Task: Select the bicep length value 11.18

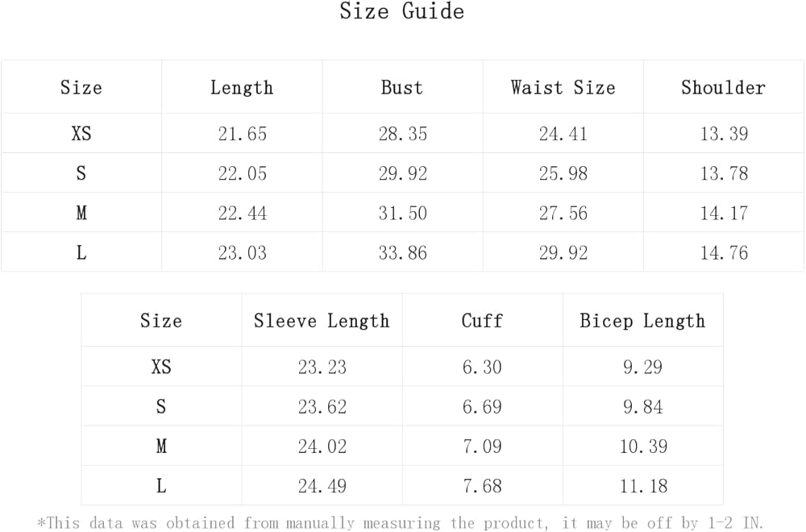Action: pos(642,485)
